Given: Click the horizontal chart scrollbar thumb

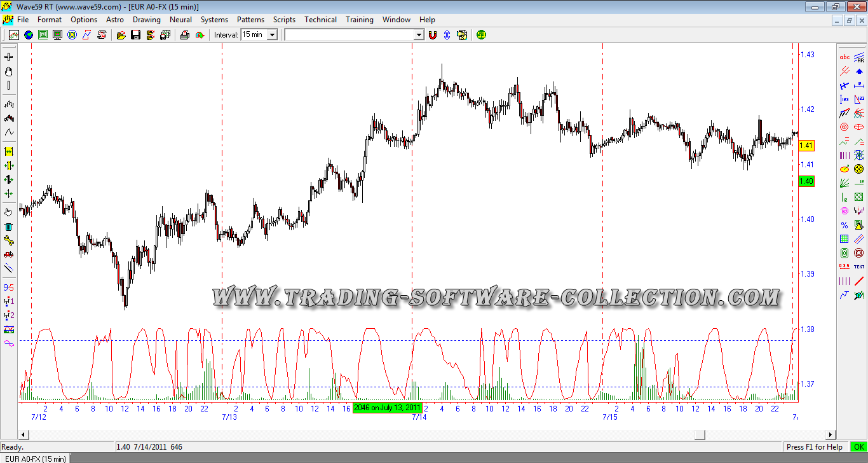Looking at the screenshot, I should pyautogui.click(x=700, y=435).
